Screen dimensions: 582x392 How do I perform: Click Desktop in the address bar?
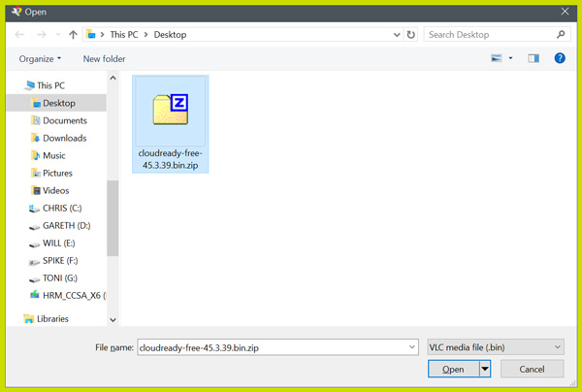tap(170, 35)
